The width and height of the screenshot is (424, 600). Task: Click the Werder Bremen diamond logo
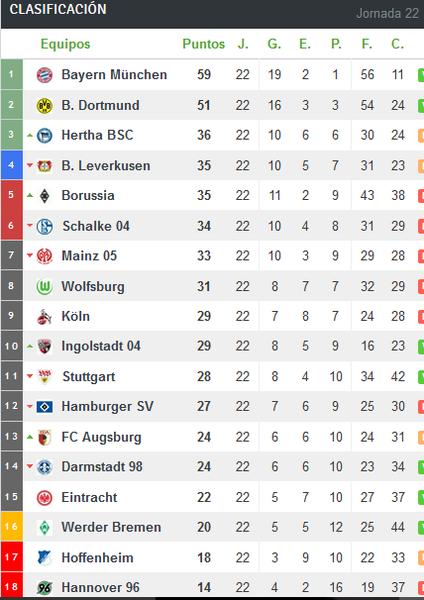[44, 527]
